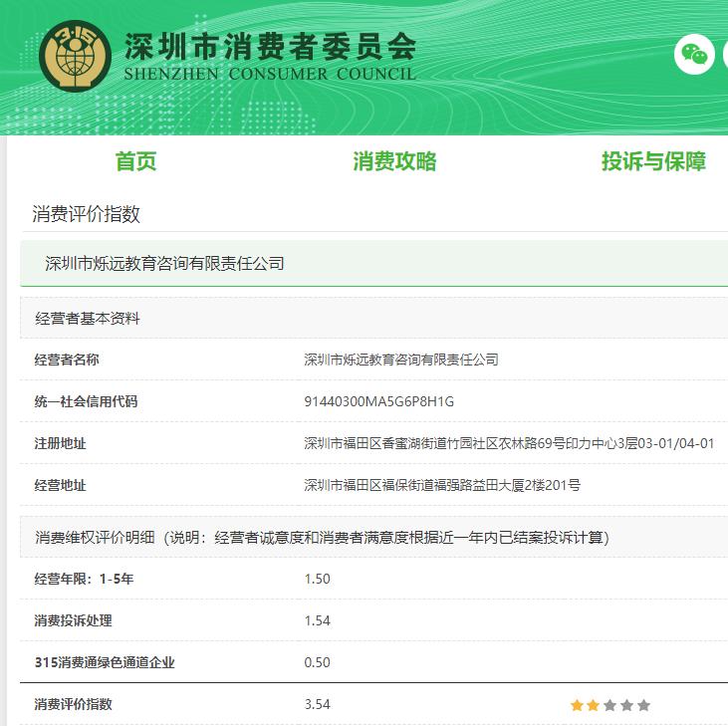Click the star rating for 消费评价指数
728x726 pixels.
click(x=610, y=705)
